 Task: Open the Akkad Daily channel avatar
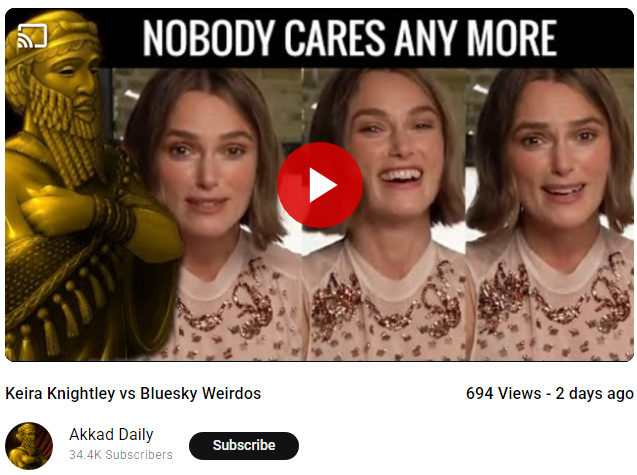click(x=29, y=446)
